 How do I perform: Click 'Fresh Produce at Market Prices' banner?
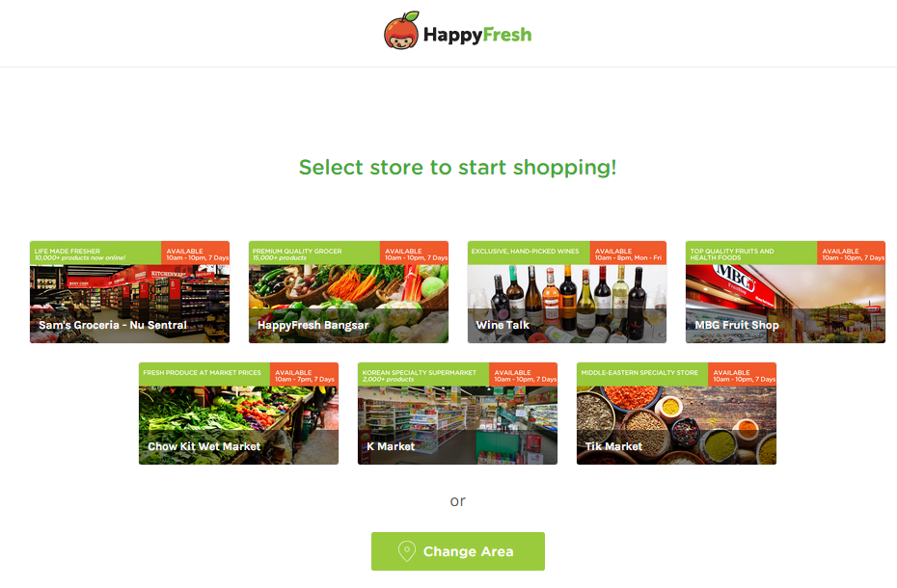click(x=204, y=375)
